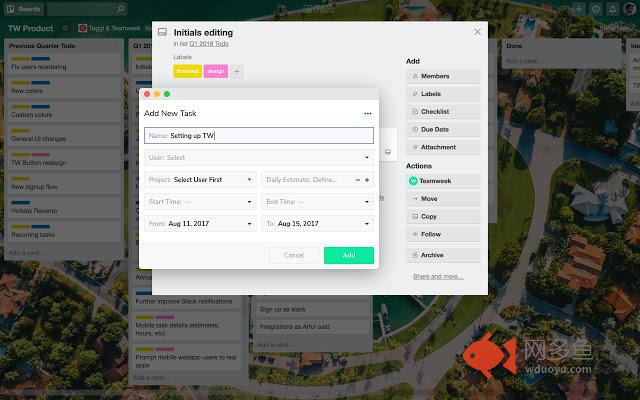Image resolution: width=640 pixels, height=400 pixels.
Task: Click the Archive action button
Action: (443, 255)
